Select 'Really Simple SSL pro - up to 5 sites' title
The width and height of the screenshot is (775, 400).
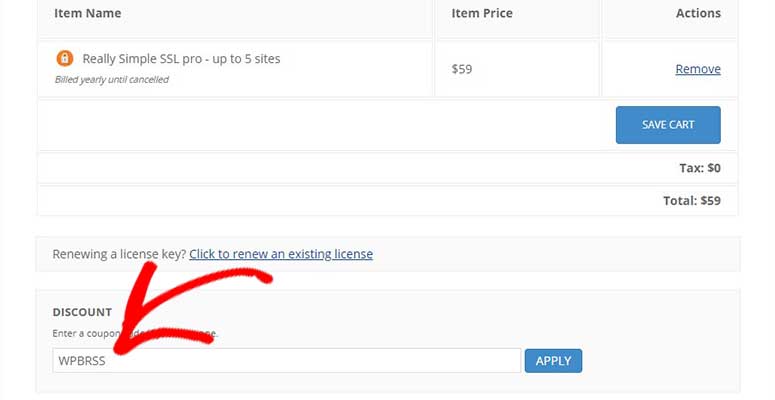pyautogui.click(x=181, y=59)
